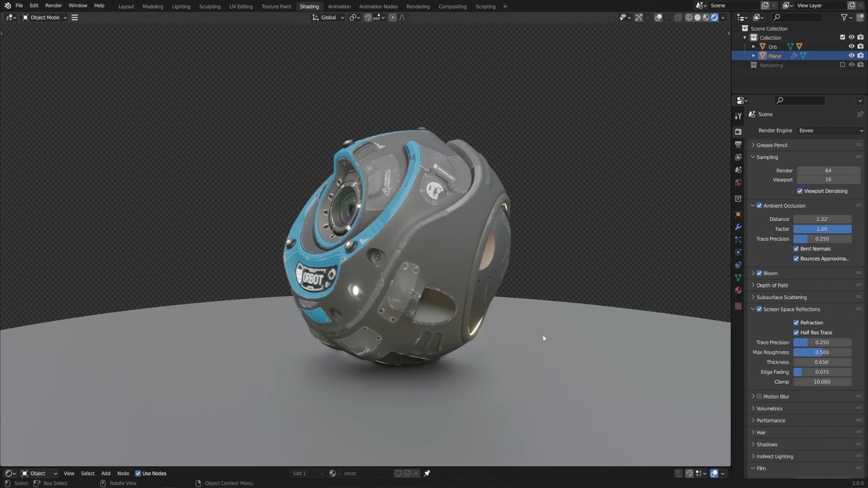Screen dimensions: 868x488
Task: Open the Render Engine dropdown
Action: click(831, 131)
